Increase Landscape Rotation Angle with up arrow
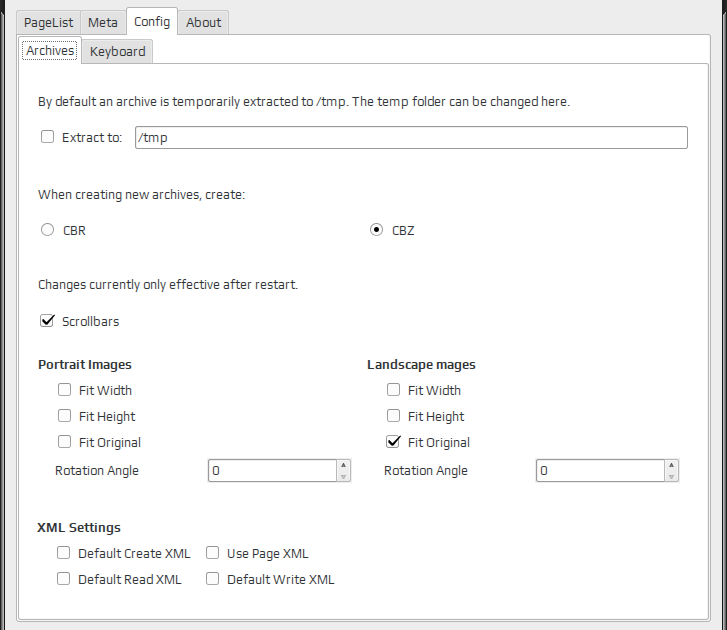This screenshot has height=630, width=727. click(x=671, y=465)
